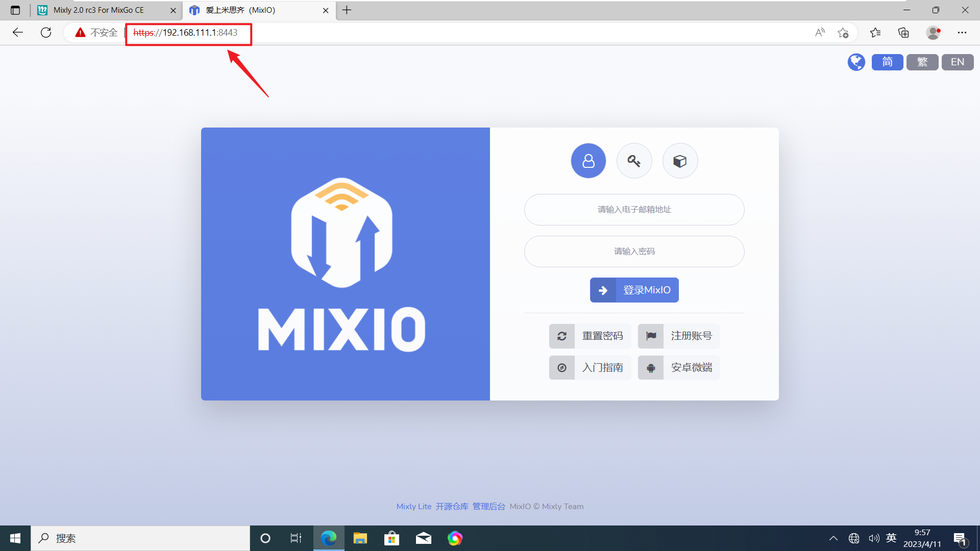Select the user account login icon

click(588, 161)
